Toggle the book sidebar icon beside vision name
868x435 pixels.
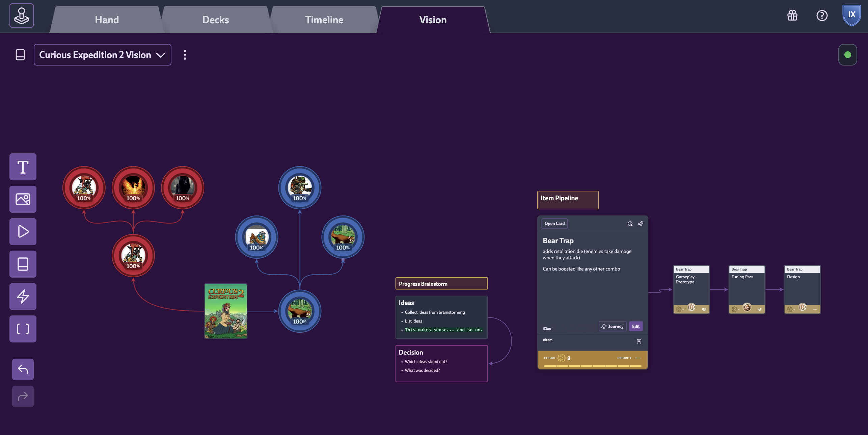pos(20,55)
